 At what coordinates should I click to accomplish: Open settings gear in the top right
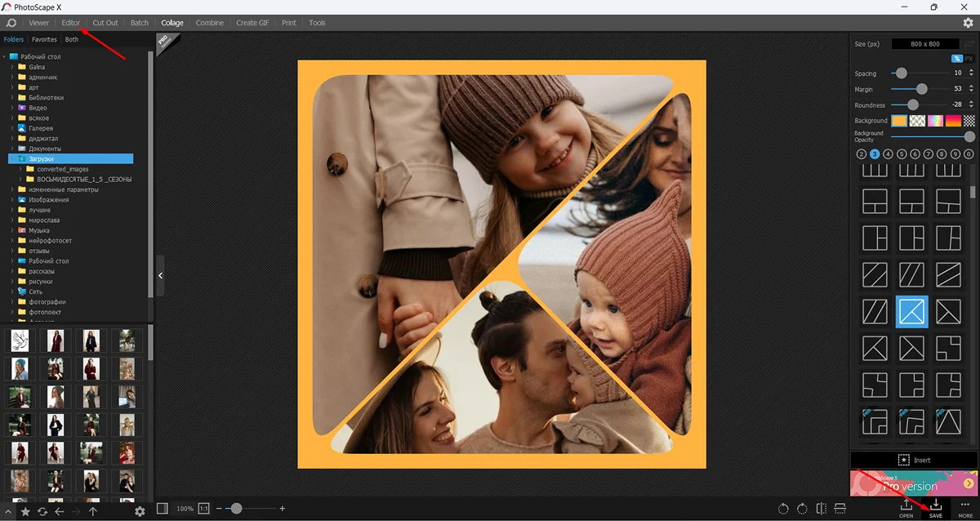968,23
